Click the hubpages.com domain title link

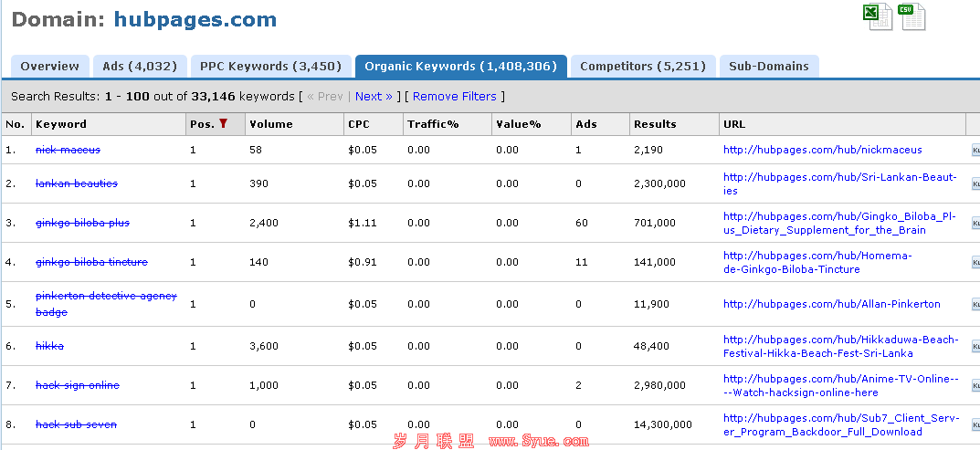(195, 18)
